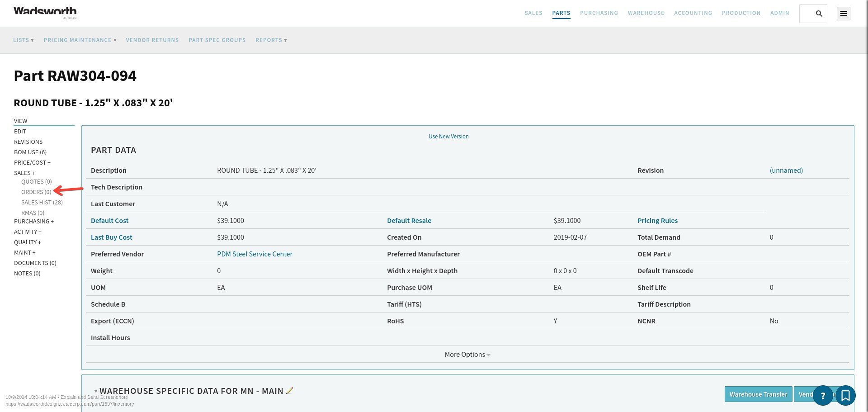Screen dimensions: 868x412
Task: Click the bookmark icon button
Action: click(845, 396)
